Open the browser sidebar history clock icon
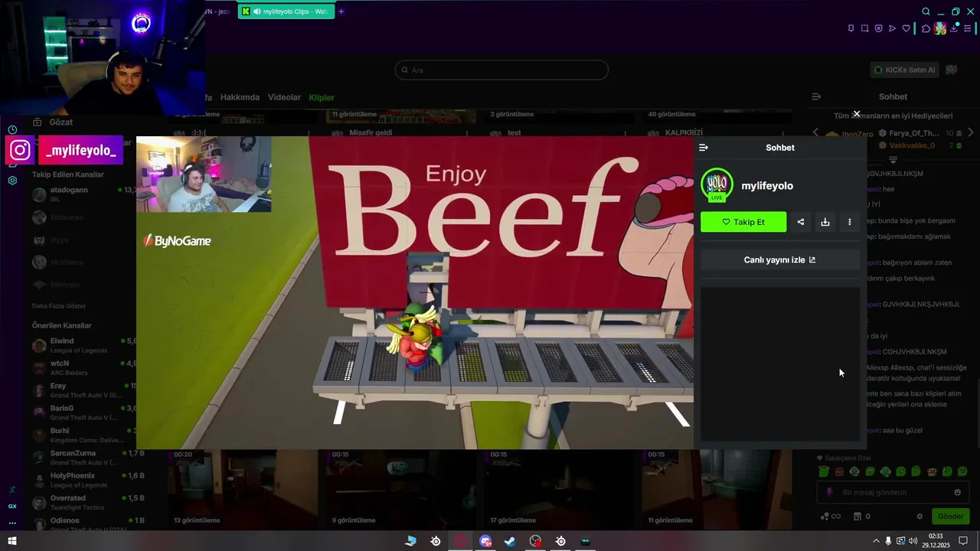 pos(12,130)
